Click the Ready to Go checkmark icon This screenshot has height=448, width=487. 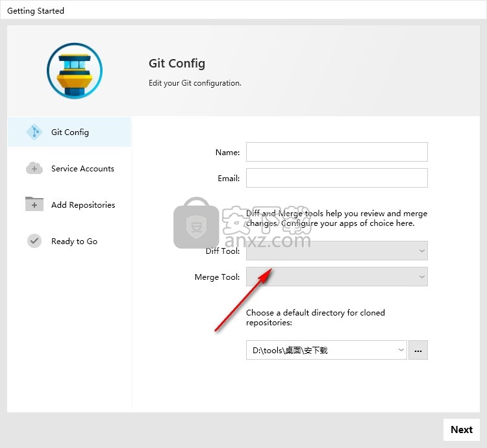(34, 241)
